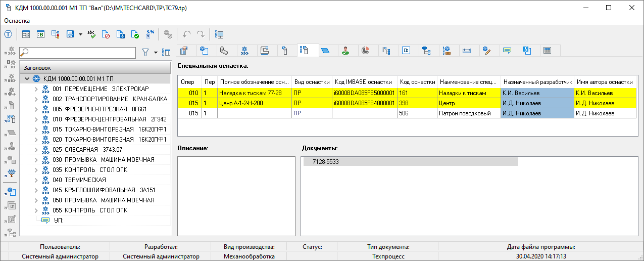Open the green person (worker) tab icon
Viewport: 644px width, 261px height.
click(345, 50)
